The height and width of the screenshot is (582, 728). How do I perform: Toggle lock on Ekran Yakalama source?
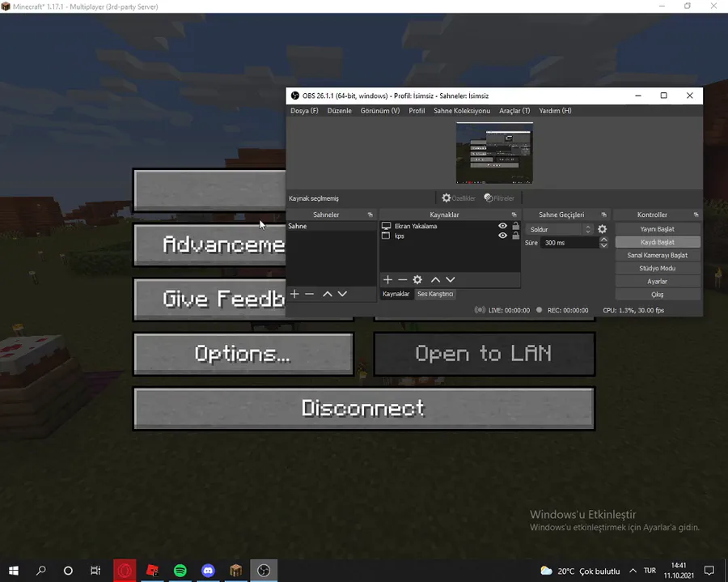tap(515, 226)
